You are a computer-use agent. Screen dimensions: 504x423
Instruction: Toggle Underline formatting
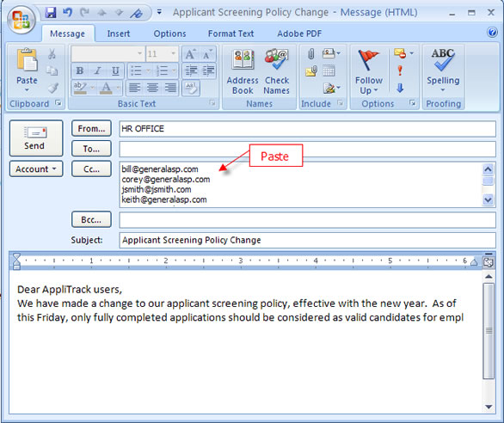(x=115, y=70)
